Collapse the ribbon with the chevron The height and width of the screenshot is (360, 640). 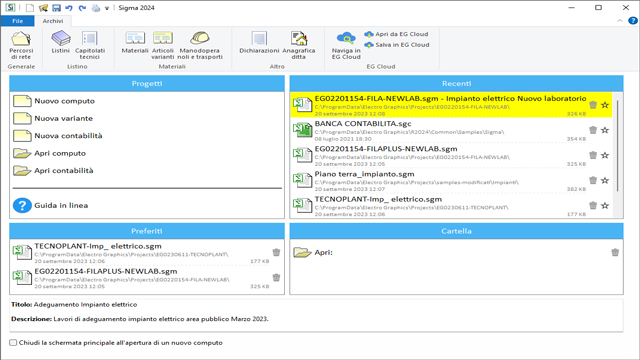[620, 21]
